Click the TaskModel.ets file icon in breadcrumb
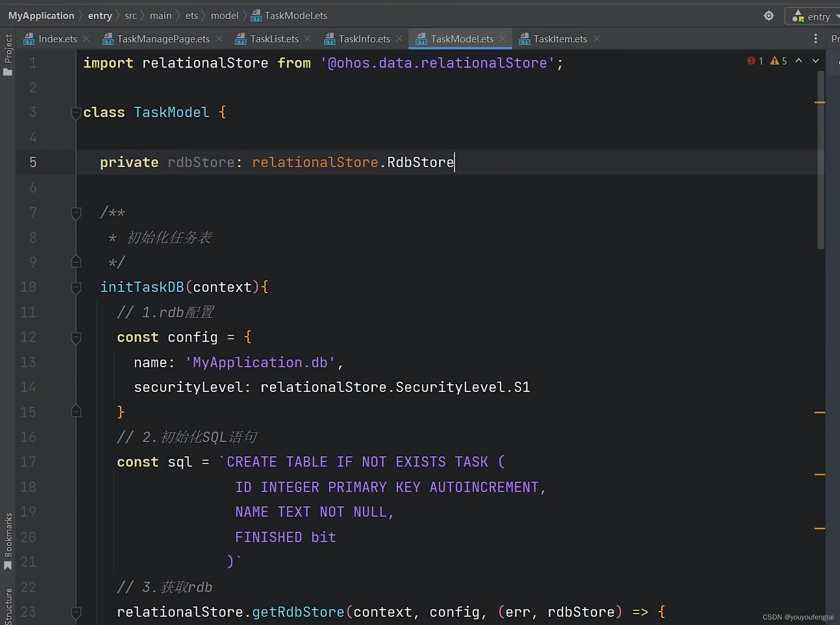The width and height of the screenshot is (840, 625). pyautogui.click(x=256, y=16)
